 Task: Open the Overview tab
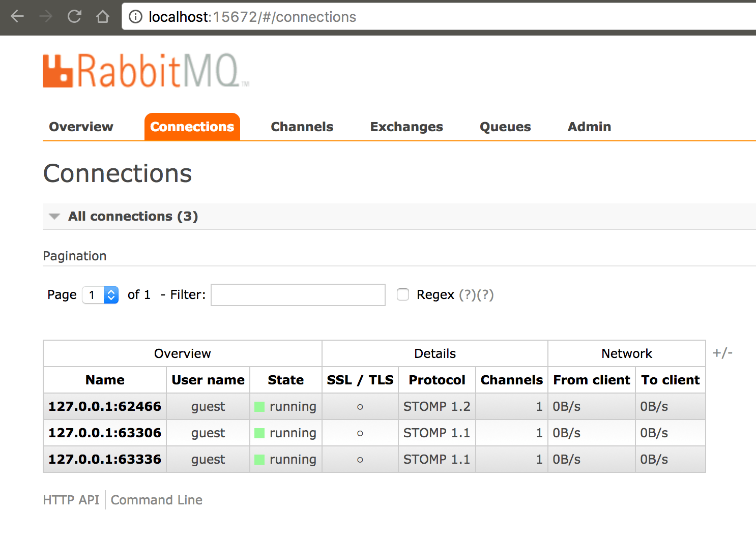point(81,127)
